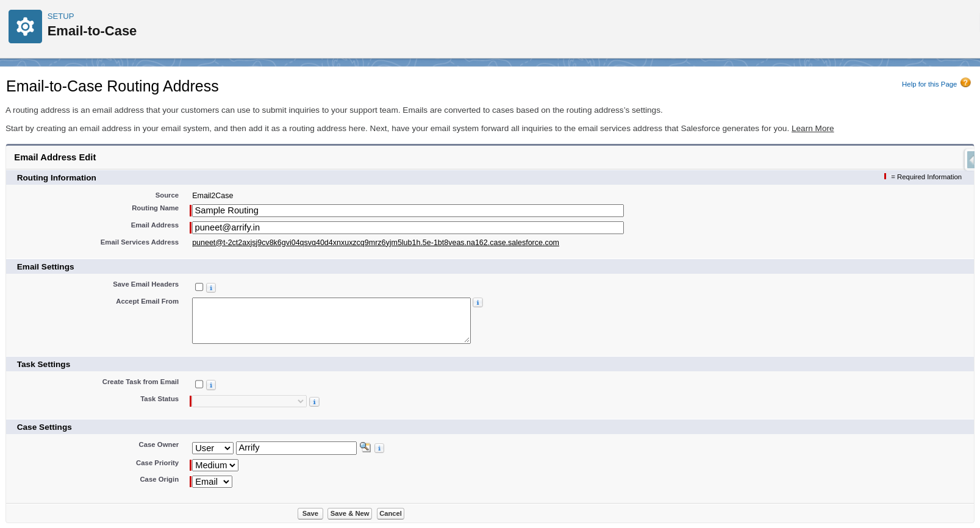Image resolution: width=980 pixels, height=528 pixels.
Task: Click info icon beside Accept Email From
Action: 478,302
